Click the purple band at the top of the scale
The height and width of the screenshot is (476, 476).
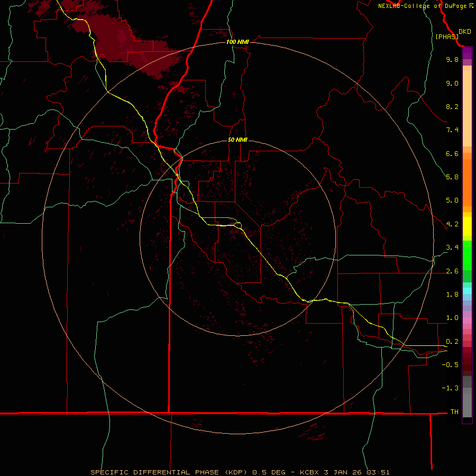point(467,53)
